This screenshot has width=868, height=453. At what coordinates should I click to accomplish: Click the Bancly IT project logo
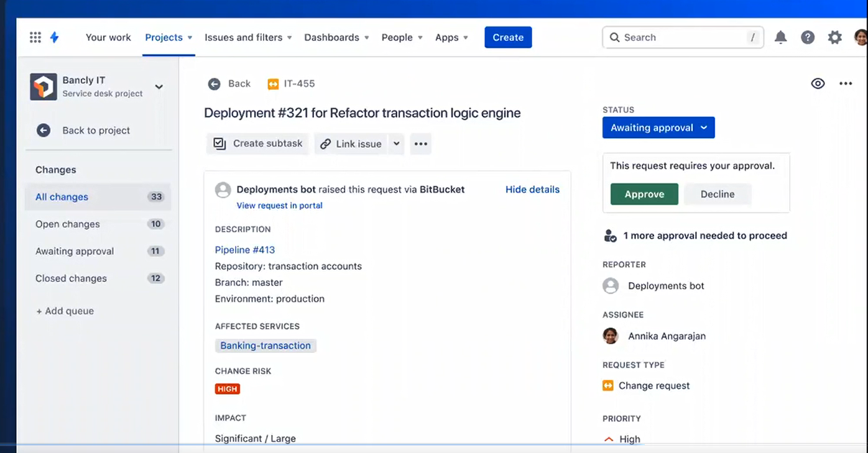(x=44, y=87)
